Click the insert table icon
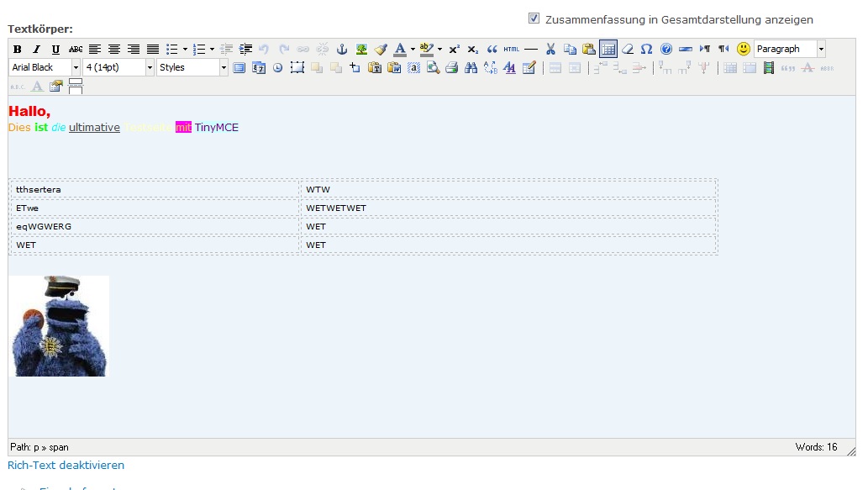 [608, 50]
